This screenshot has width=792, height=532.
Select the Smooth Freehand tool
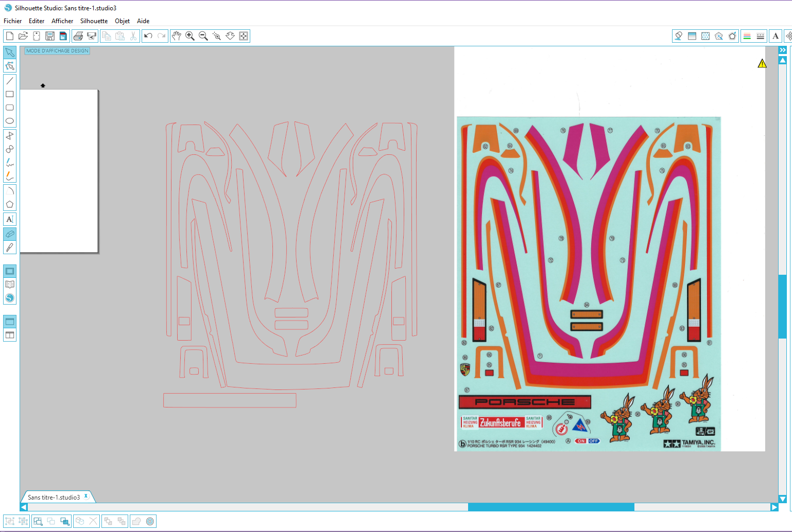pos(10,176)
